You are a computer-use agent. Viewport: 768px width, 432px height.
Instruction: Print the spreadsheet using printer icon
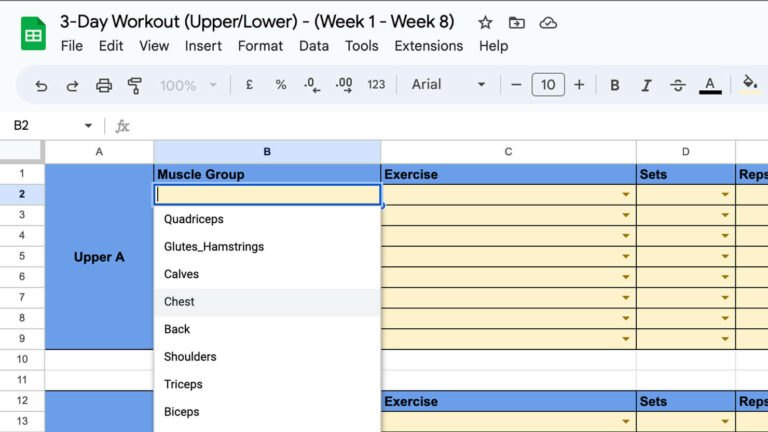(103, 85)
